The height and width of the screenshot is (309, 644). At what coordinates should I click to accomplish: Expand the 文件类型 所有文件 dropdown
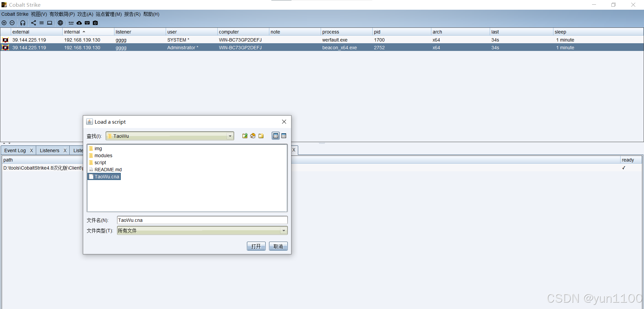pos(284,231)
